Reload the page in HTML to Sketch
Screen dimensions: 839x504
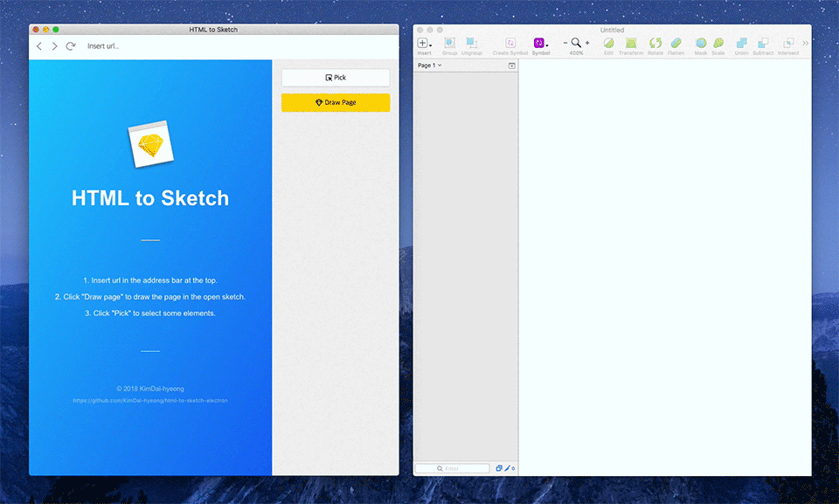tap(71, 46)
